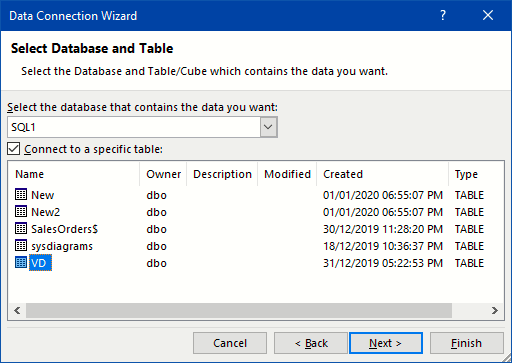Click the table icon beside New2
512x363 pixels.
pyautogui.click(x=21, y=211)
